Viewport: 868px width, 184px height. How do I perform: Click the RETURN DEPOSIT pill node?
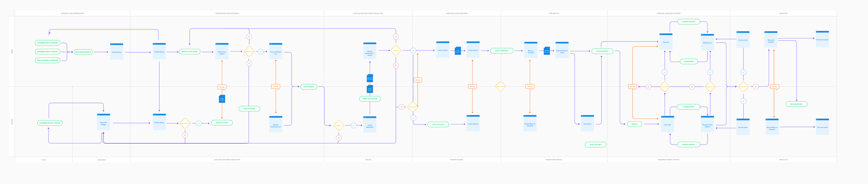tap(796, 104)
